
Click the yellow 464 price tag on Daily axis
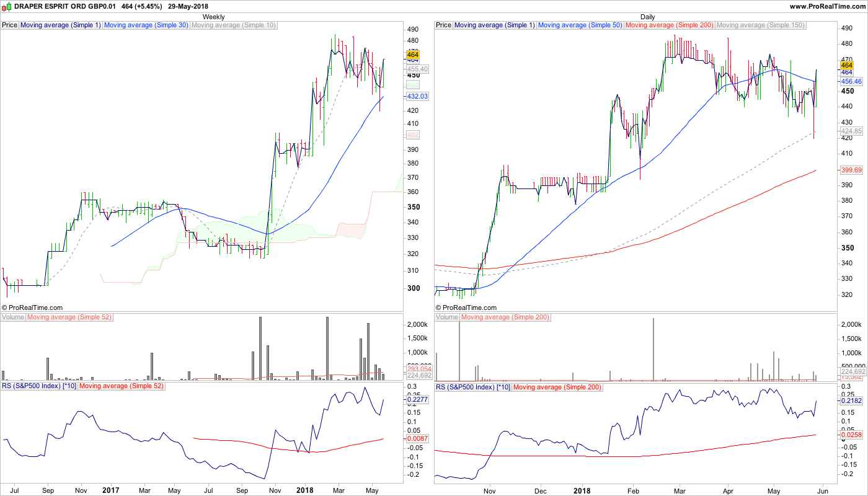[846, 64]
